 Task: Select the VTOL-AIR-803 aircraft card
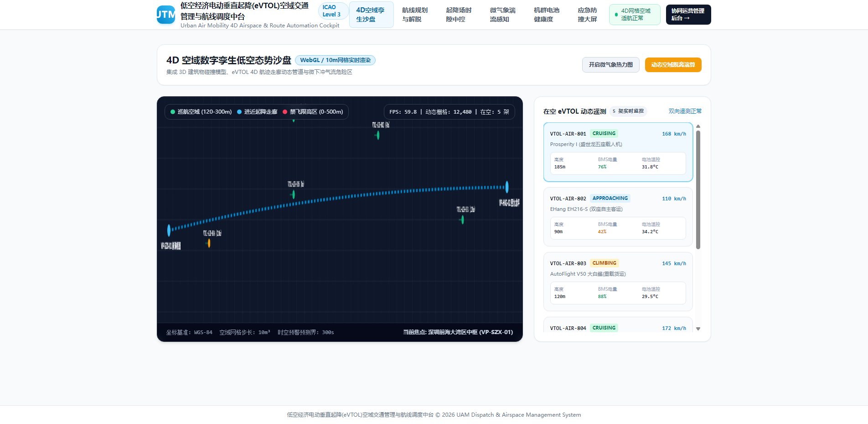click(x=618, y=282)
